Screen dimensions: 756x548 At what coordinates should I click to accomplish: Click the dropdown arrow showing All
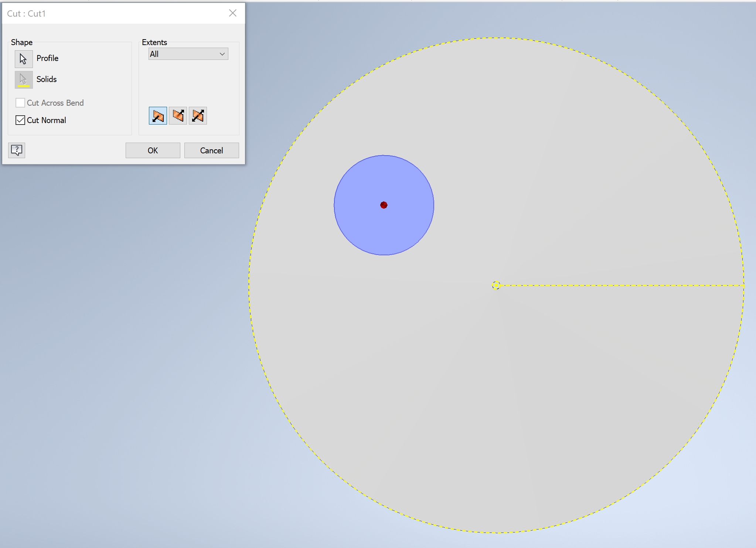221,54
